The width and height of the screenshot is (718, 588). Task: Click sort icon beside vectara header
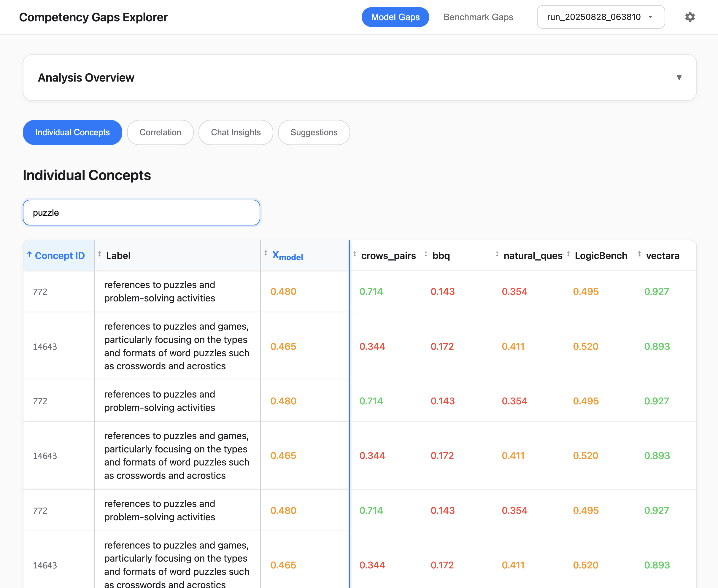coord(639,254)
